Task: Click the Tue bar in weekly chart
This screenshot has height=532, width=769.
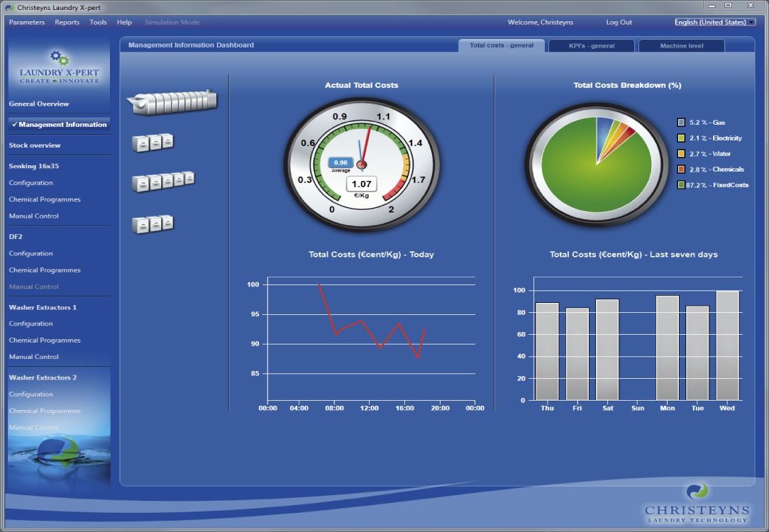Action: tap(697, 353)
